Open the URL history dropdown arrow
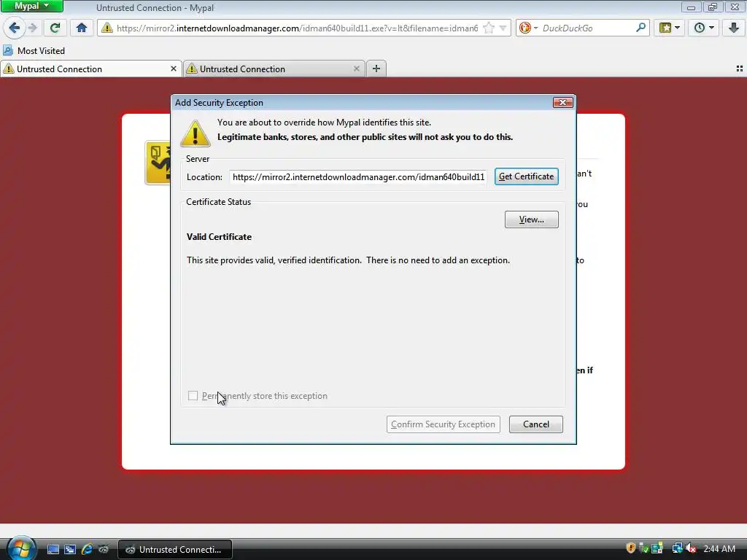 tap(503, 28)
